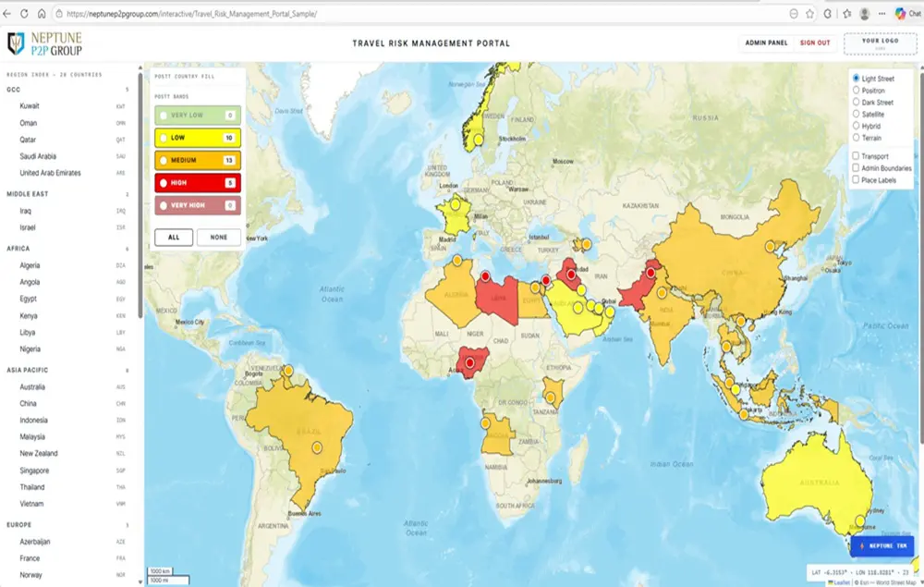924x587 pixels.
Task: Click the China map marker near Beijing
Action: tap(771, 246)
